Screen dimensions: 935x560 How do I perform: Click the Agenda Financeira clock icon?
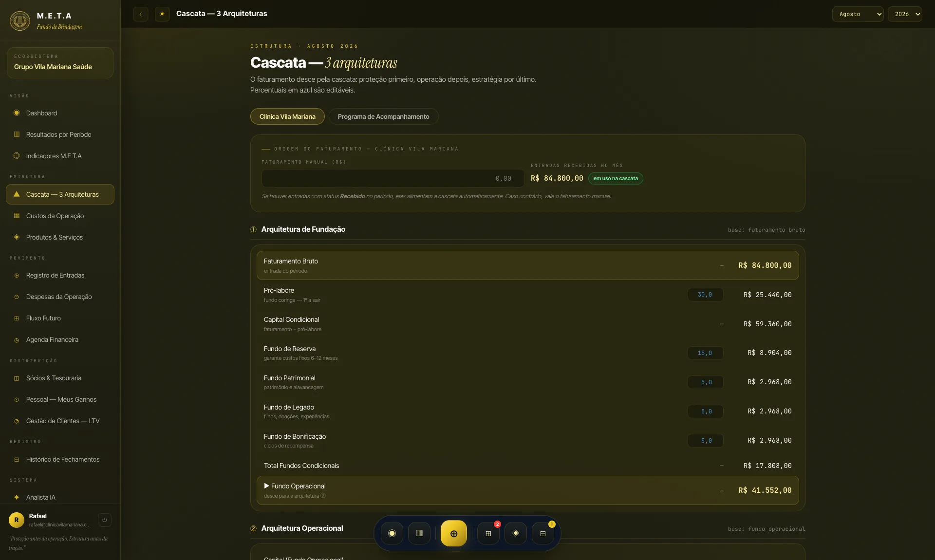(17, 340)
